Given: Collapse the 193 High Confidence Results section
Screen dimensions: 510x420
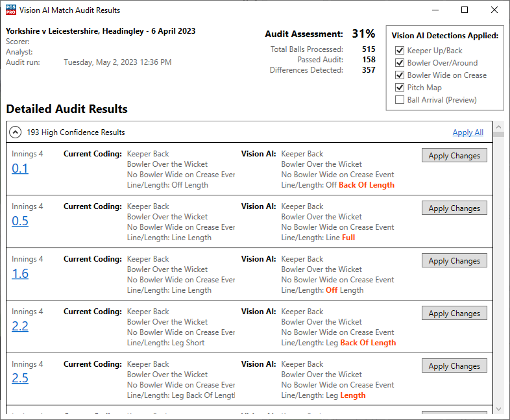Looking at the screenshot, I should click(16, 132).
